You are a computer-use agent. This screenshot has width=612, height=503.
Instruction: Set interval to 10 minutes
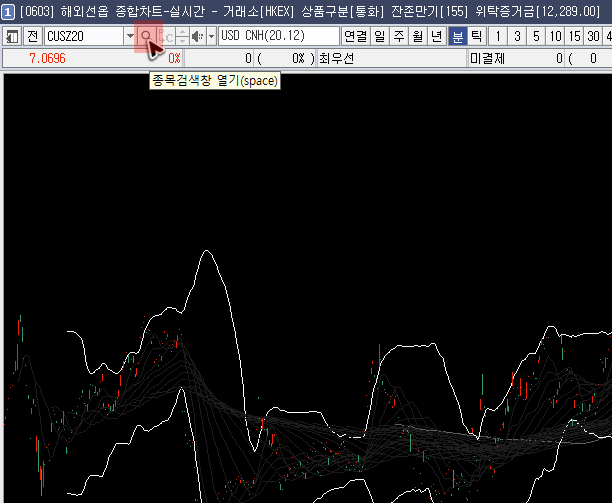coord(555,37)
